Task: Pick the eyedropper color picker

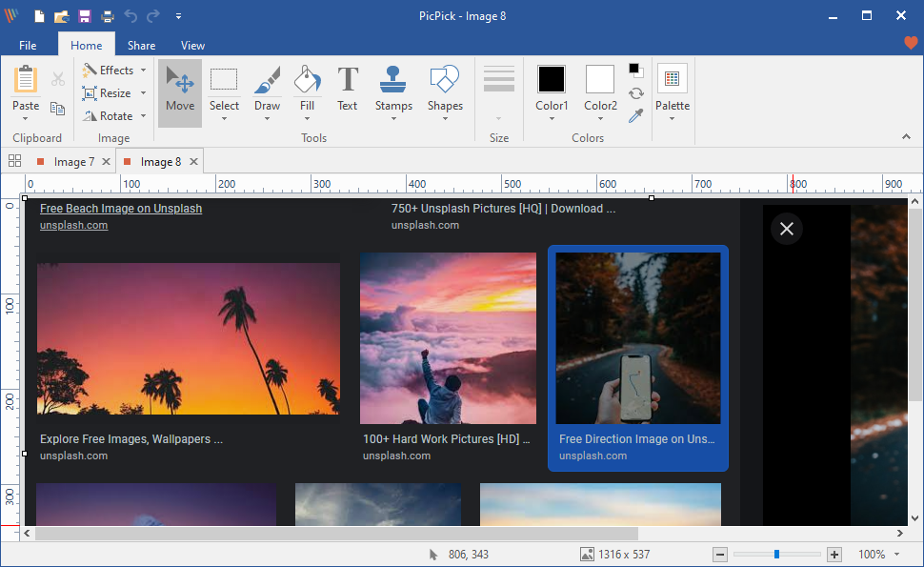Action: pos(635,116)
